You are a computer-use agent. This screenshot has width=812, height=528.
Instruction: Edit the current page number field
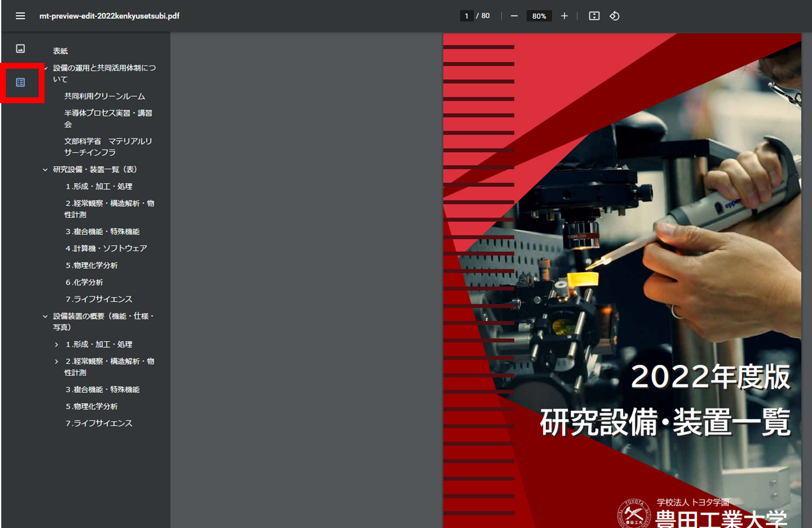[467, 16]
